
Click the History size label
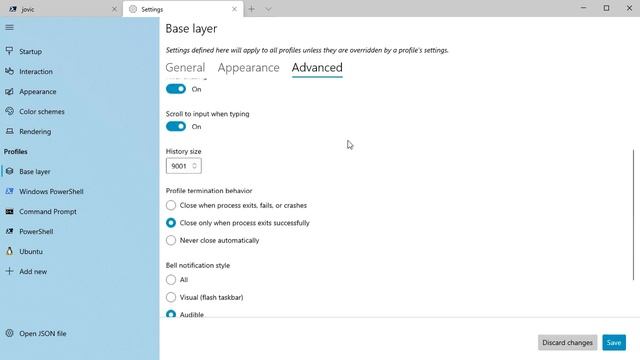(183, 151)
